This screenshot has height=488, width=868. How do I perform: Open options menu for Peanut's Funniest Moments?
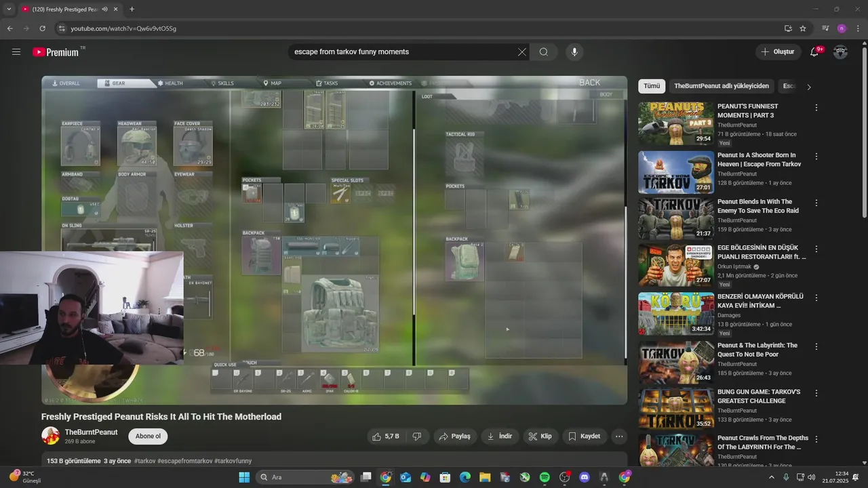tap(816, 108)
